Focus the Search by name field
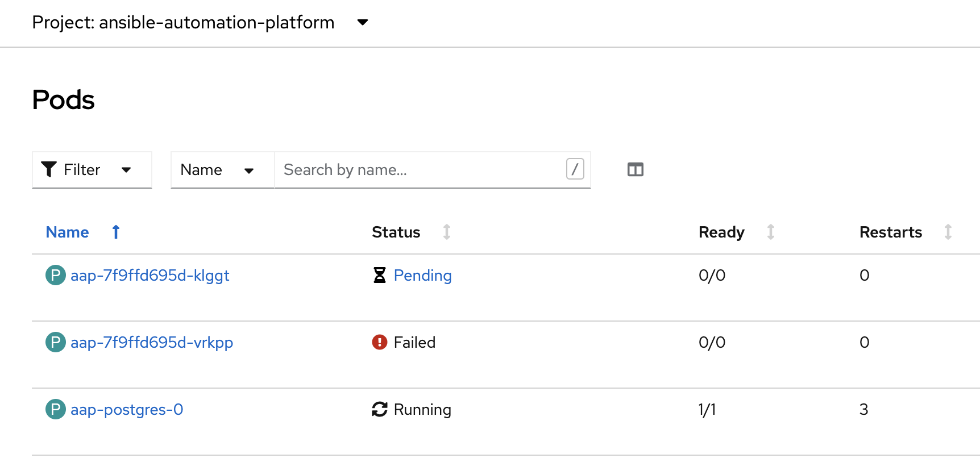This screenshot has height=458, width=980. 421,170
